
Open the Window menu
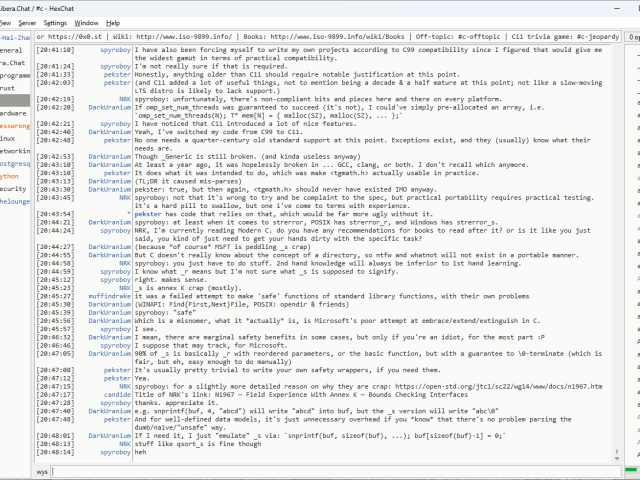tap(87, 22)
